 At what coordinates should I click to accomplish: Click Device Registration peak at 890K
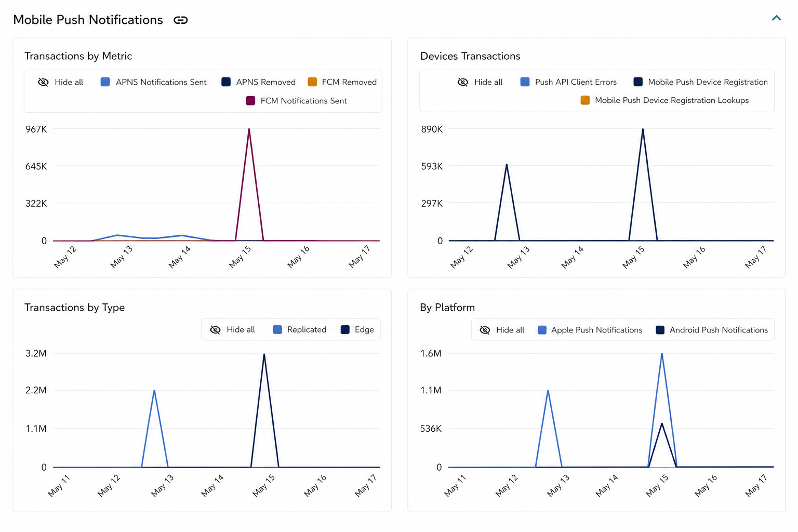pyautogui.click(x=643, y=129)
